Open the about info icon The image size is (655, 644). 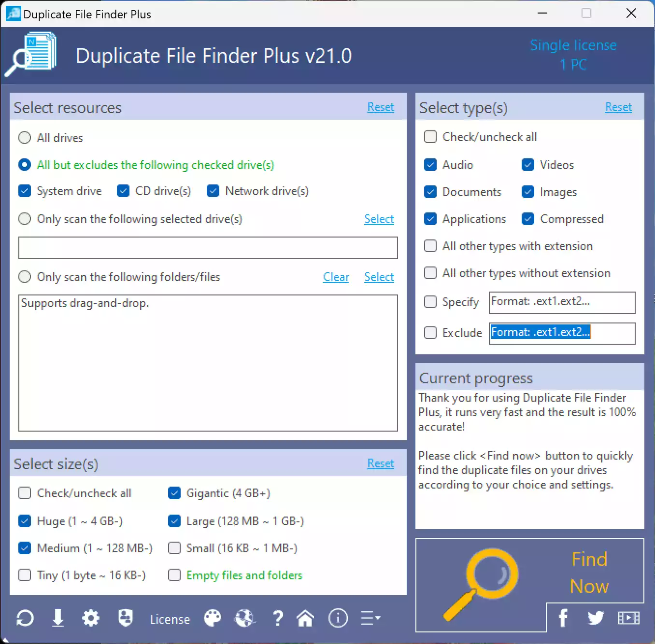point(338,618)
